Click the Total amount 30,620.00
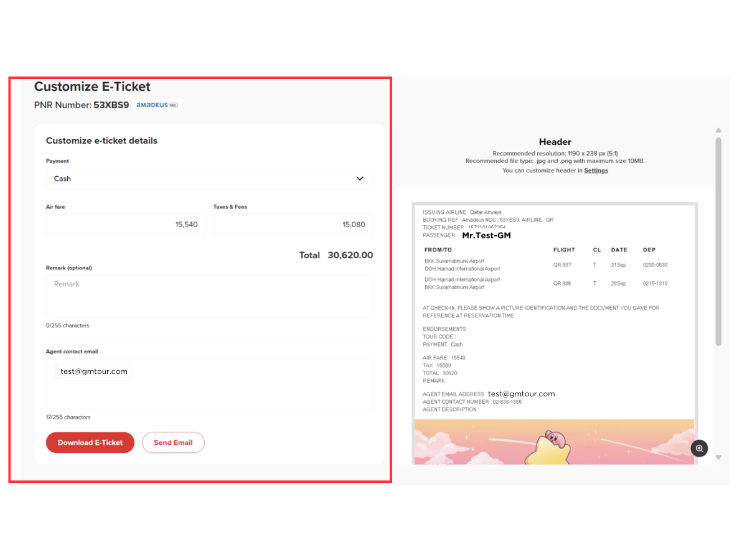Screen dimensions: 747x560 350,255
